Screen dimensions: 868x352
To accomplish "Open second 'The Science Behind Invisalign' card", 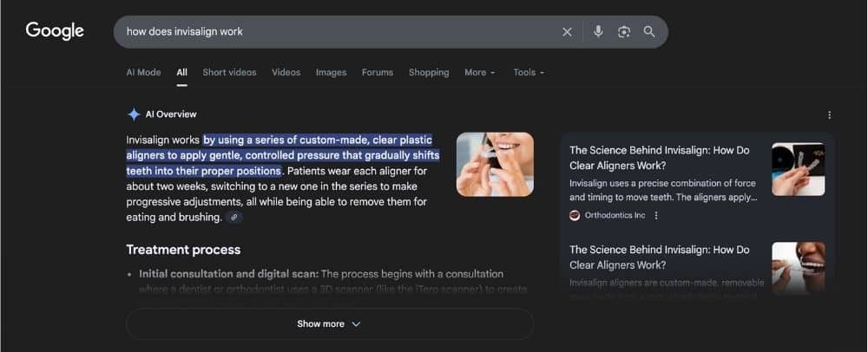I will 660,257.
